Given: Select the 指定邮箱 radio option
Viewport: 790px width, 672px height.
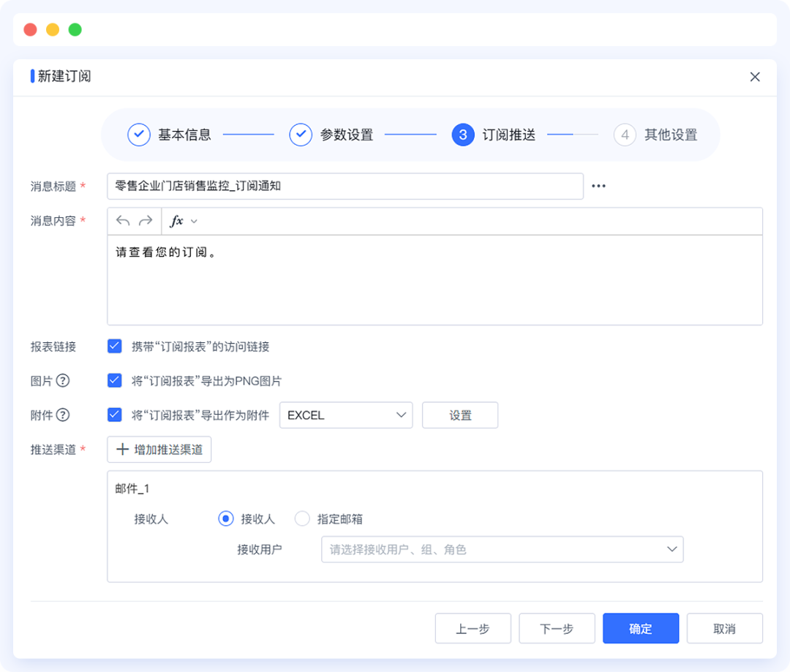Looking at the screenshot, I should 302,518.
